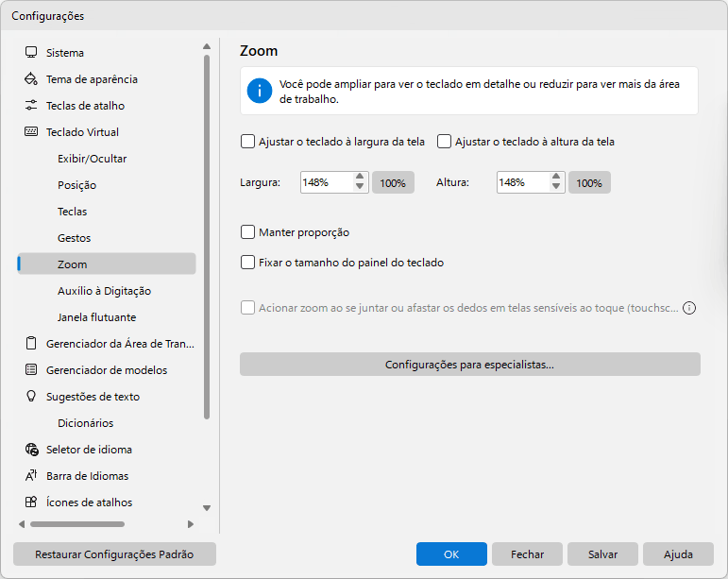Confirm with the OK button
This screenshot has height=579, width=728.
451,553
